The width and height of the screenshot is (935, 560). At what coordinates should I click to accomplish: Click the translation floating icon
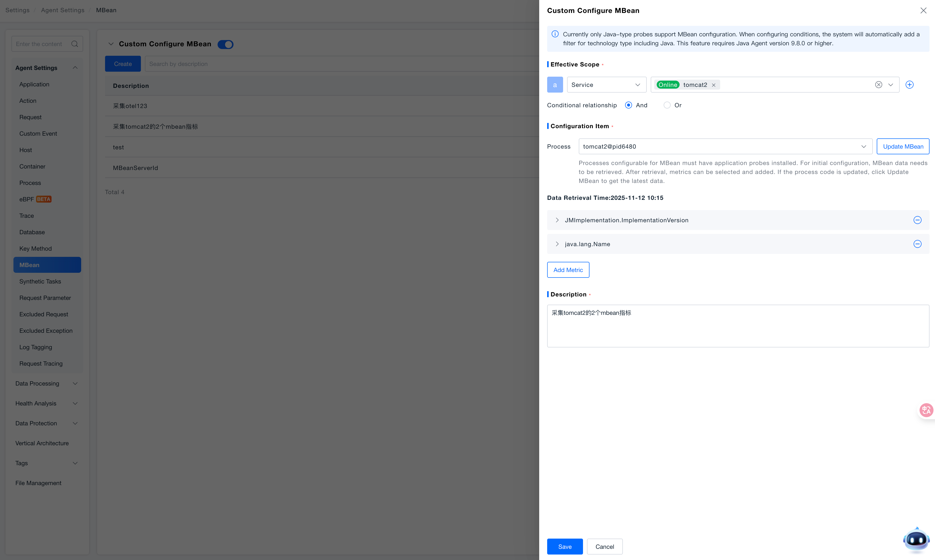tap(926, 410)
